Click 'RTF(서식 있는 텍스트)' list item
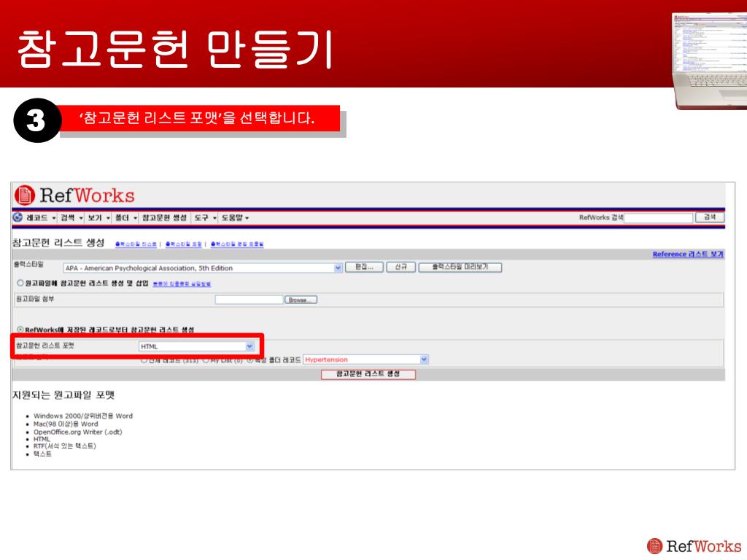Image resolution: width=747 pixels, height=560 pixels. click(x=65, y=446)
